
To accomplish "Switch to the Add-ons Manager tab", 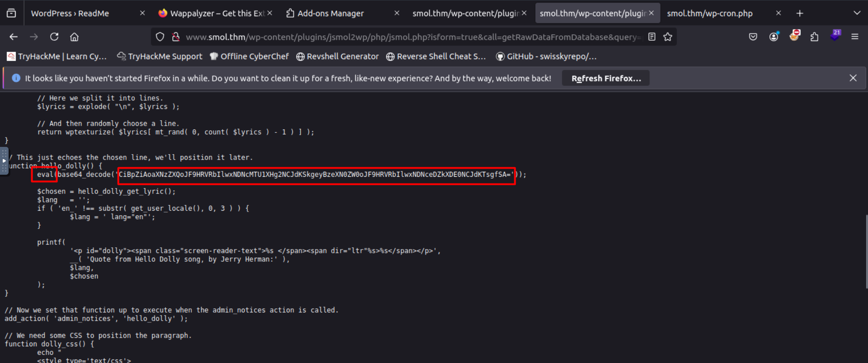I will point(330,13).
